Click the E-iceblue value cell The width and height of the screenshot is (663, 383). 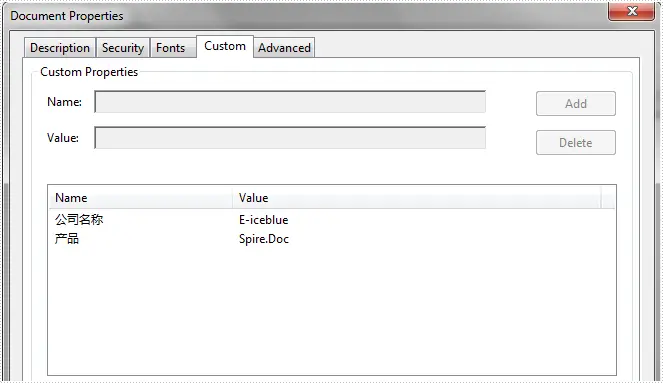click(263, 220)
